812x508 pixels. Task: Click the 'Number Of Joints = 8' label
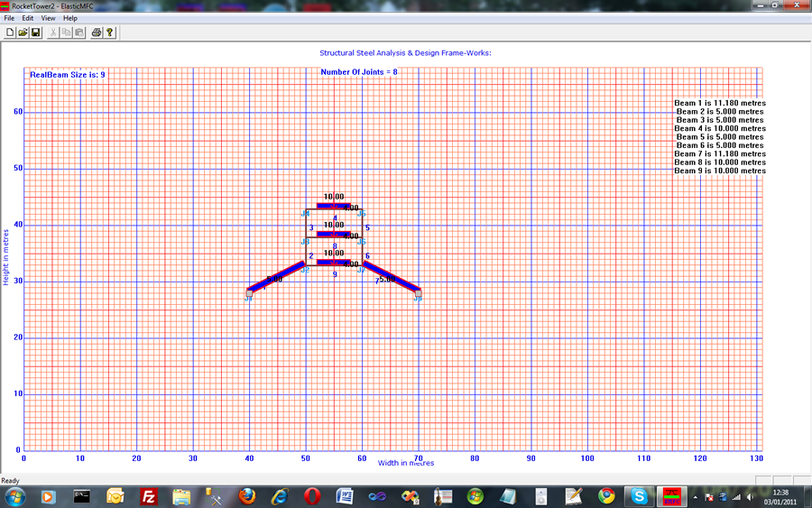[x=359, y=72]
